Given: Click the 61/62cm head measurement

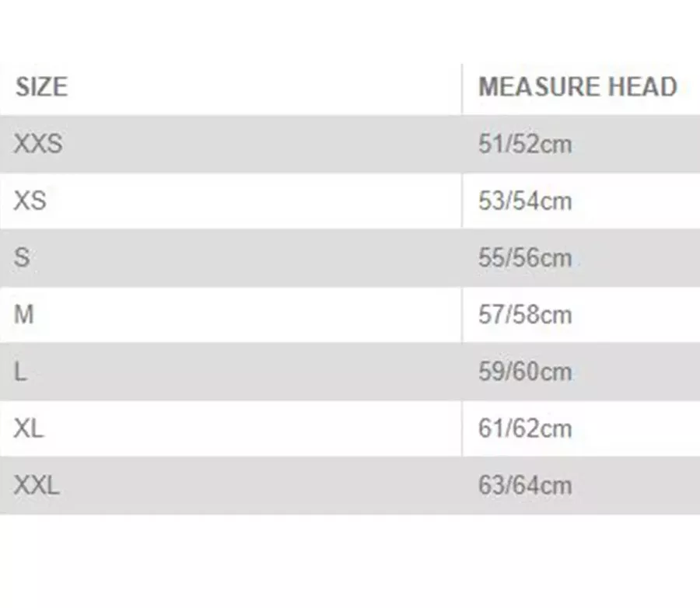Looking at the screenshot, I should [x=524, y=428].
